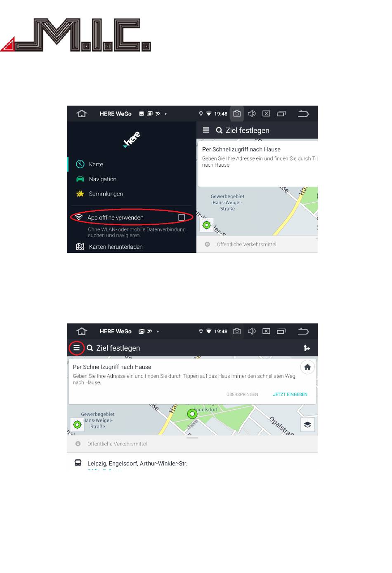This screenshot has height=573, width=392.
Task: Click the Ziel festlegen search field in the lower screenshot
Action: tap(118, 348)
